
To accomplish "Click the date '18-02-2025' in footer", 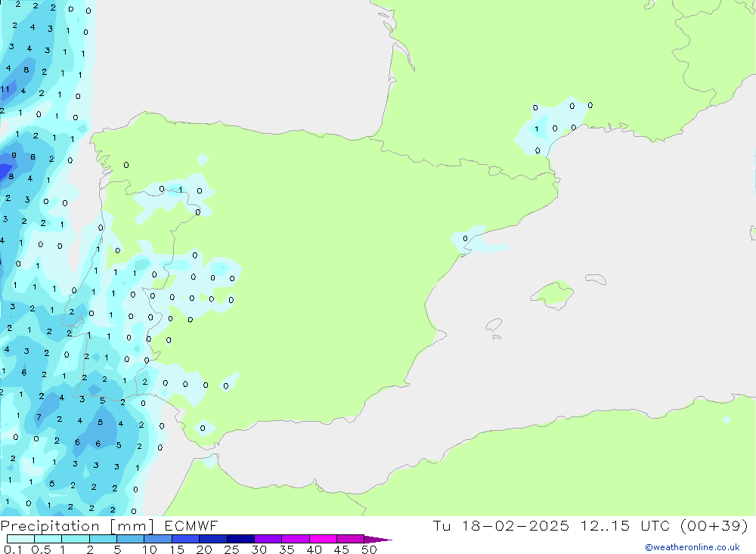I will click(516, 525).
